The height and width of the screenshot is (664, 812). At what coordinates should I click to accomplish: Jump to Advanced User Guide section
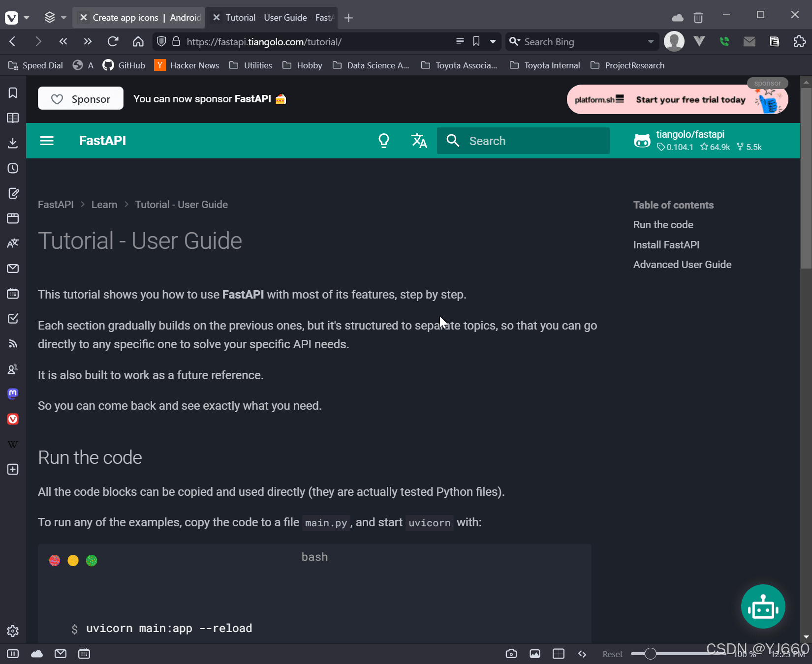tap(682, 265)
